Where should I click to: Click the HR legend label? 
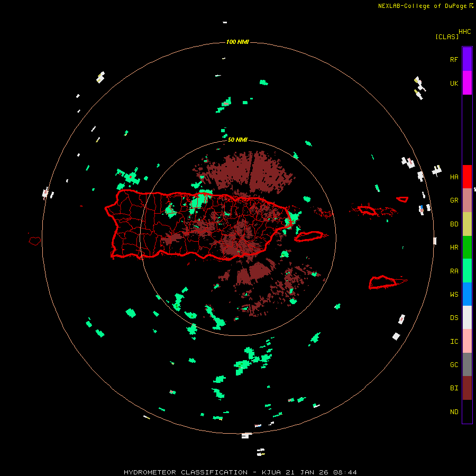tap(454, 248)
